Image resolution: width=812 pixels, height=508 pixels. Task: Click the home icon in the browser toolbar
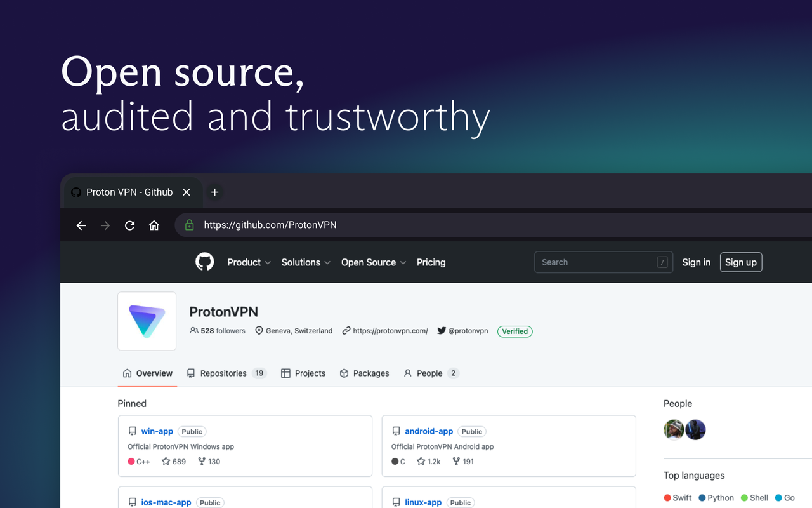pyautogui.click(x=154, y=225)
